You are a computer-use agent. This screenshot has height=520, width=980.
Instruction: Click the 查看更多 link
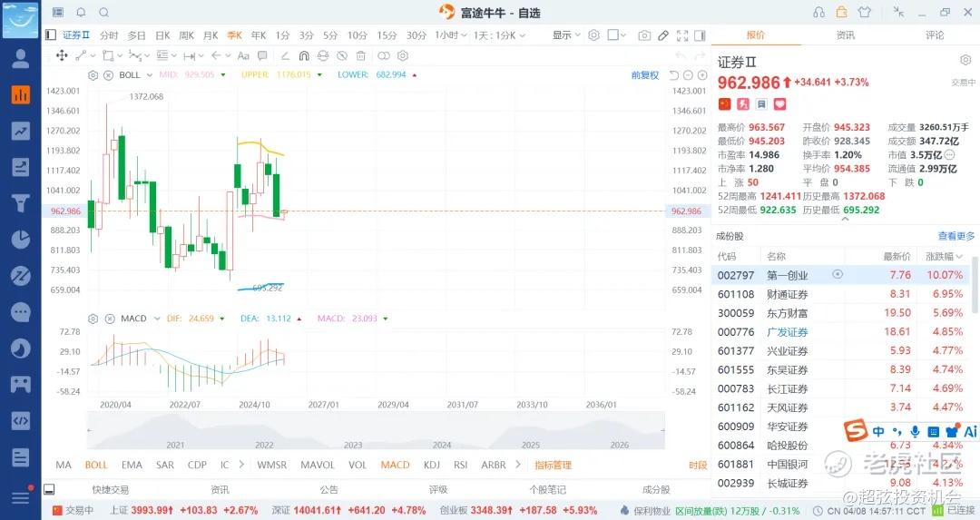[956, 236]
